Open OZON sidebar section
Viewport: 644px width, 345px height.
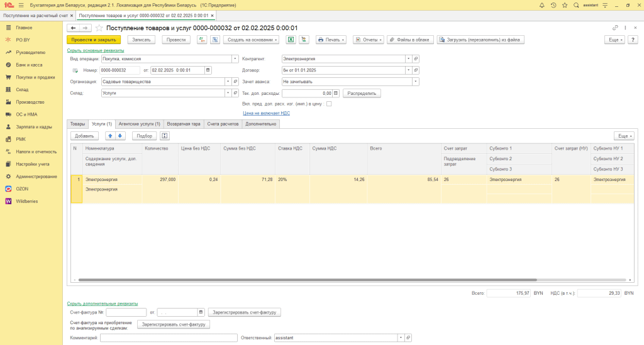tap(22, 189)
